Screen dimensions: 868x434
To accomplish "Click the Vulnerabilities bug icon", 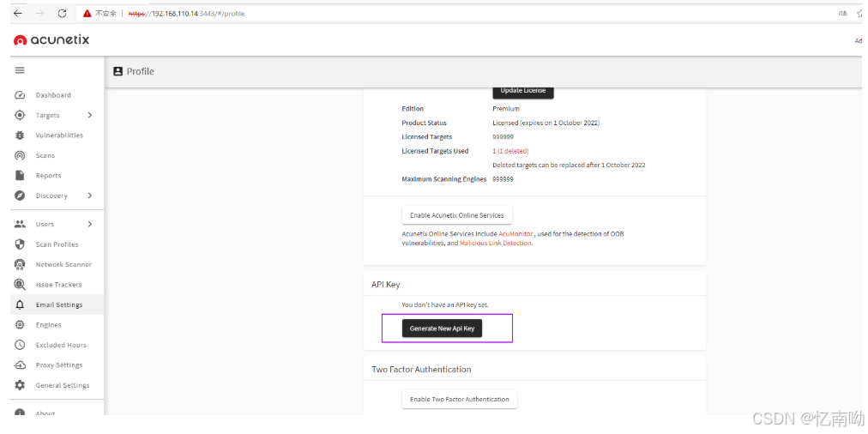I will pos(20,135).
